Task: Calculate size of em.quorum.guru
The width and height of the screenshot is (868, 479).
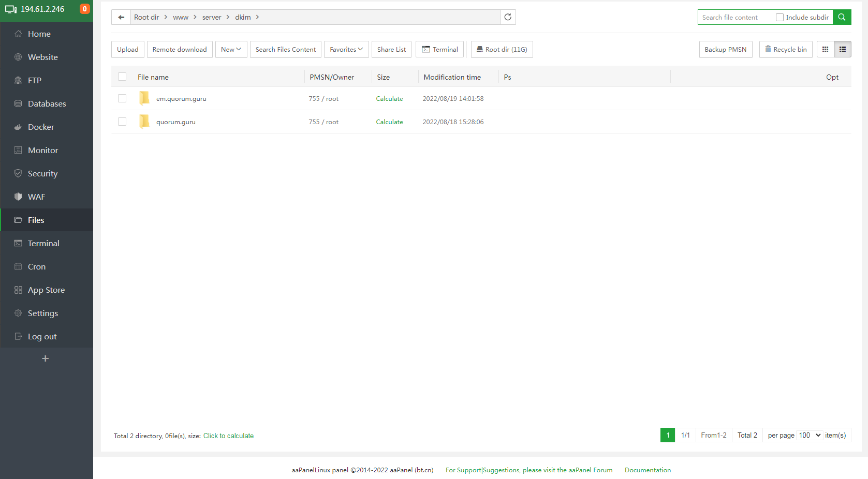Action: [389, 98]
